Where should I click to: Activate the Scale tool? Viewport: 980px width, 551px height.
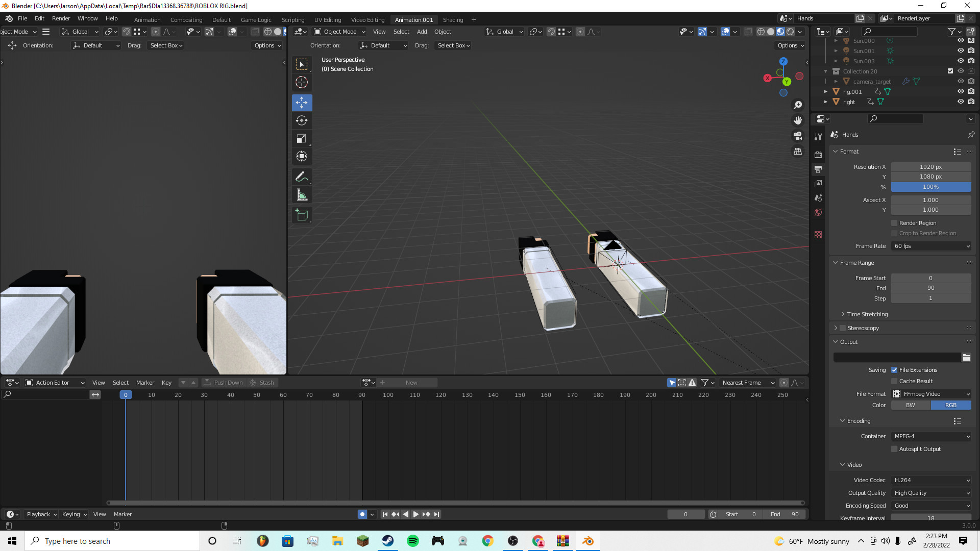pos(302,138)
